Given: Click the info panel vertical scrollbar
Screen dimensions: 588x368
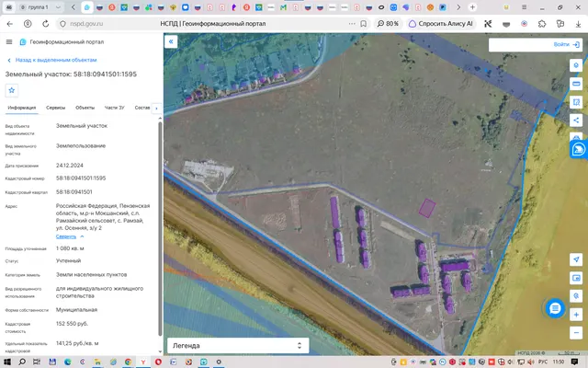Looking at the screenshot, I should pos(160,228).
